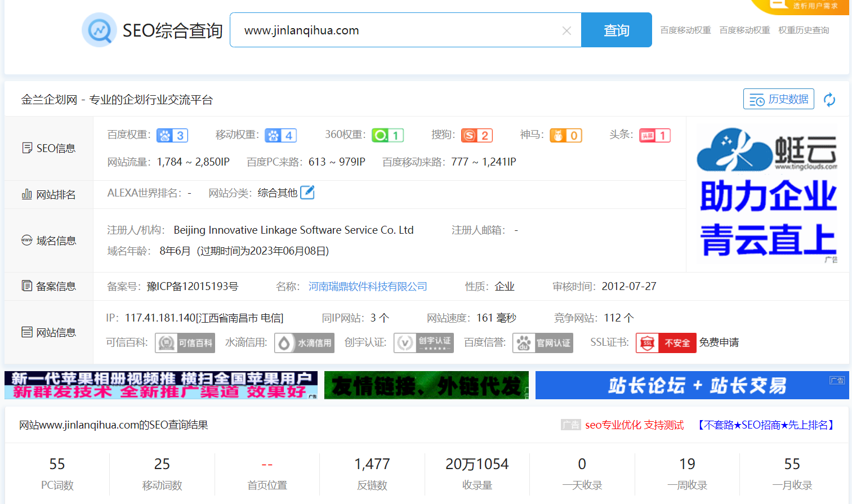Open the 新一代苹果相册视频推 ad banner
This screenshot has height=504, width=852.
pyautogui.click(x=161, y=385)
